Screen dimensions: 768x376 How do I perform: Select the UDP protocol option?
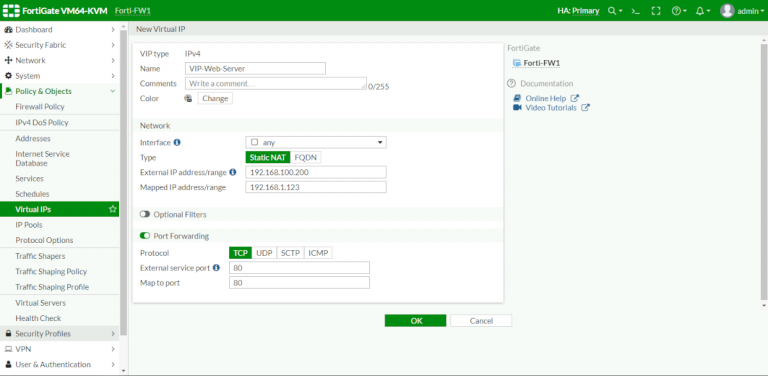[264, 253]
